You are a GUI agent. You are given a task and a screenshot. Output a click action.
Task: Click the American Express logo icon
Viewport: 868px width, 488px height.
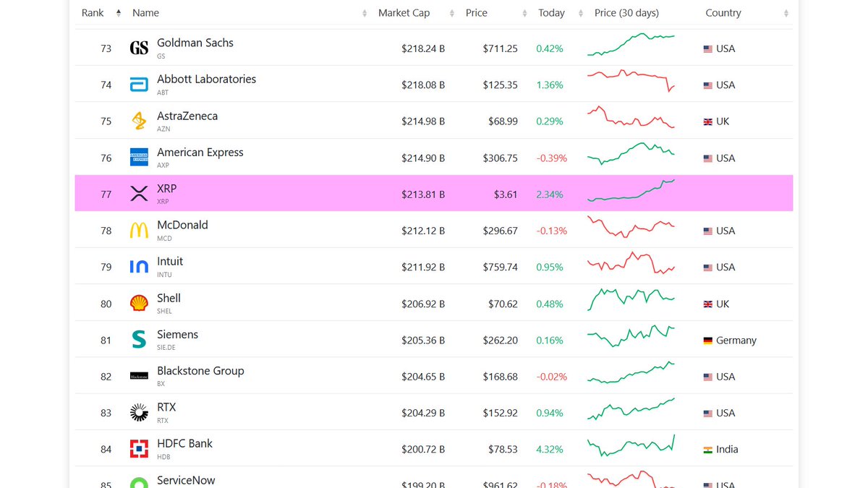pyautogui.click(x=139, y=157)
